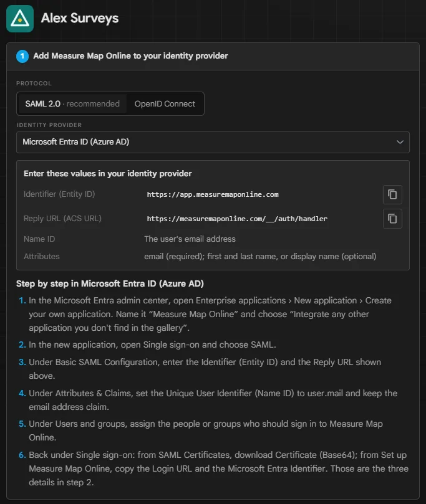Viewport: 426px width, 504px height.
Task: Click the Entity ID URL https://app.measuremaponline.com
Action: (213, 194)
